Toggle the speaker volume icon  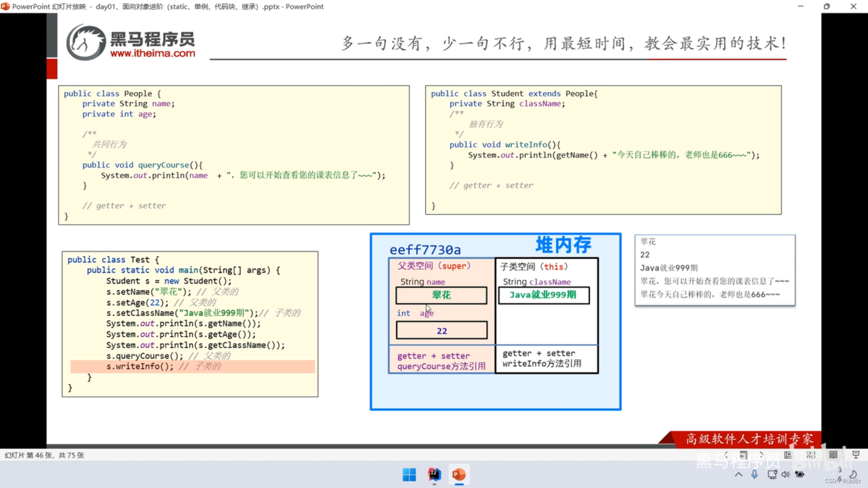coord(785,474)
